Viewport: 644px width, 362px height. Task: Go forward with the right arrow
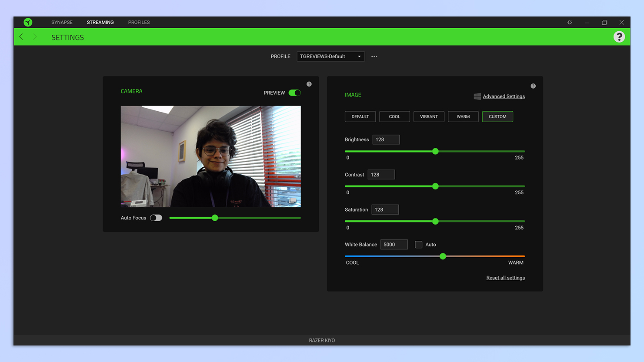(35, 37)
